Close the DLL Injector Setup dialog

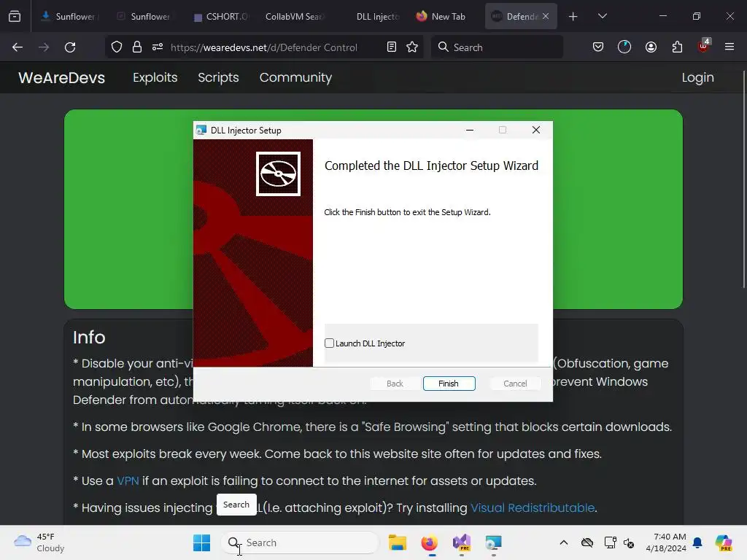tap(536, 130)
